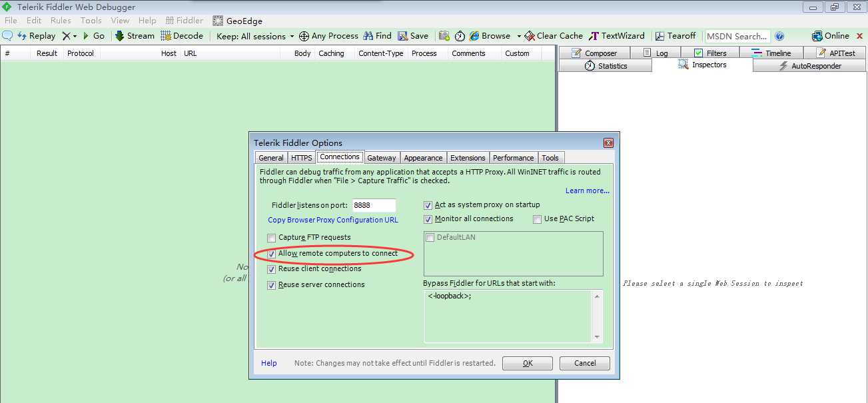
Task: Sort sessions by Result column
Action: (x=47, y=53)
